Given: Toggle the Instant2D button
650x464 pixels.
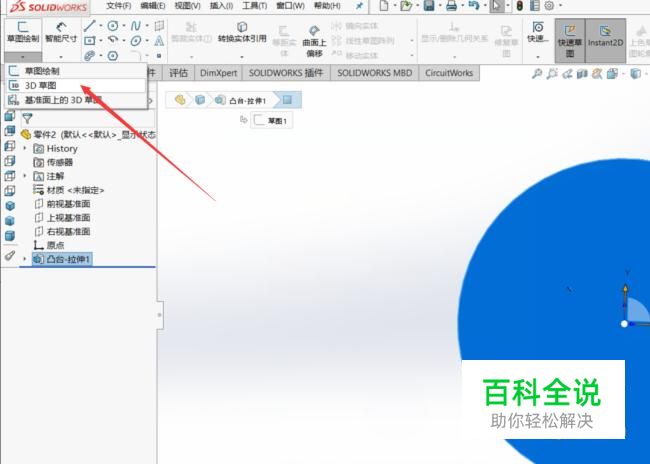Looking at the screenshot, I should 605,40.
